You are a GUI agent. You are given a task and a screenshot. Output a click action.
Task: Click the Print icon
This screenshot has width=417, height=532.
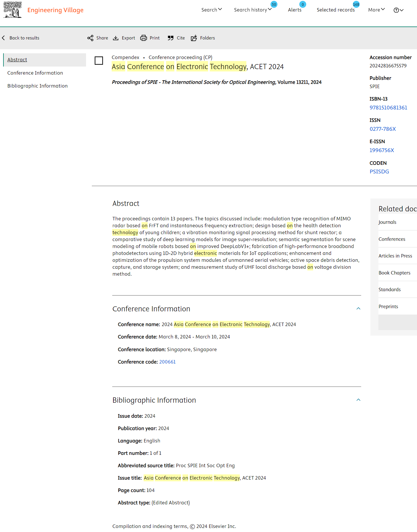(x=143, y=38)
